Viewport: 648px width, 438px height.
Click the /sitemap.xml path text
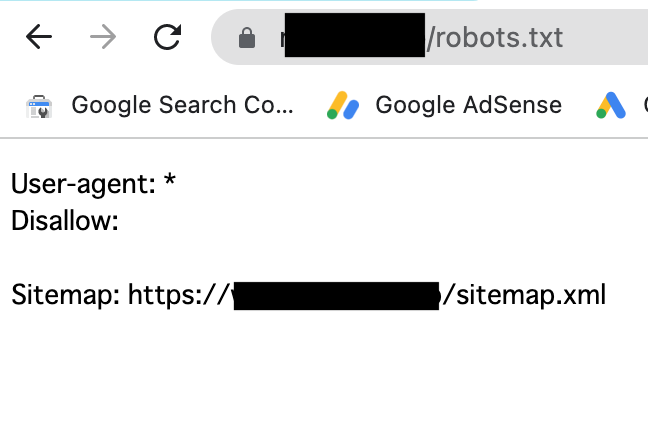(x=524, y=295)
